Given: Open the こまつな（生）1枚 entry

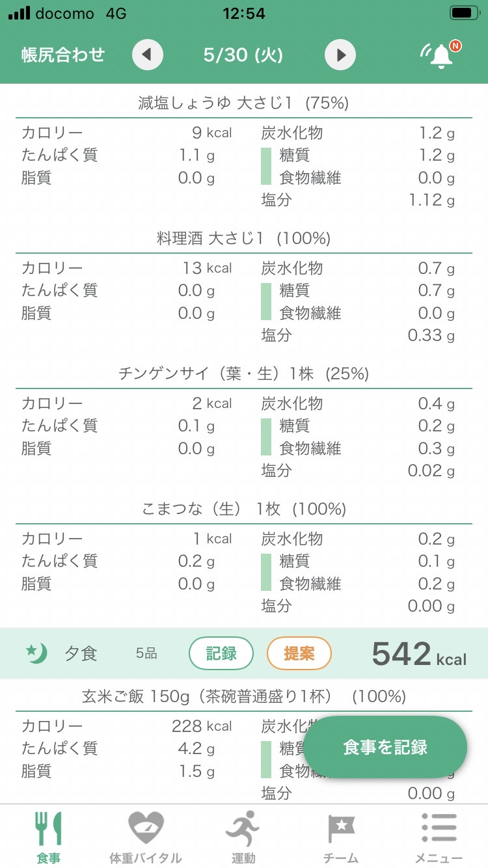Looking at the screenshot, I should [x=243, y=509].
